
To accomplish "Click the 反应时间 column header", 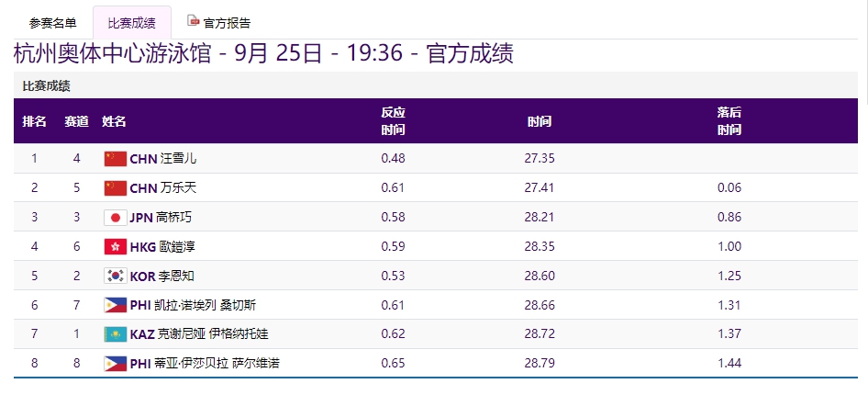I will (x=393, y=121).
